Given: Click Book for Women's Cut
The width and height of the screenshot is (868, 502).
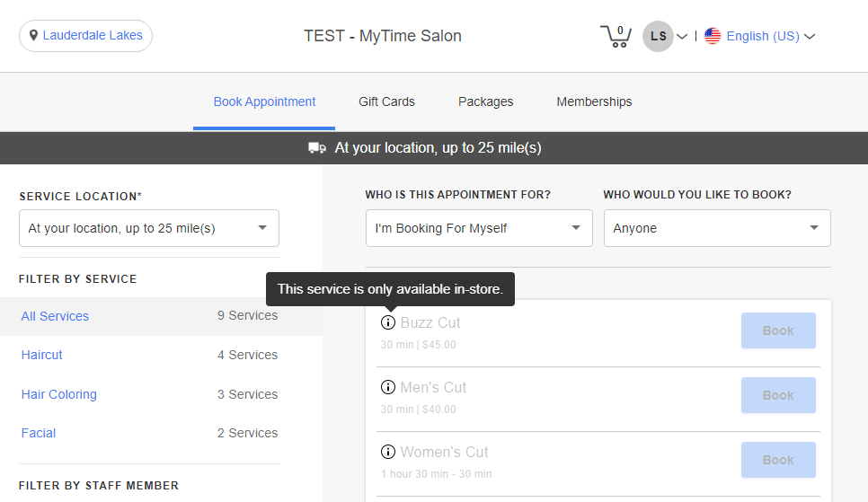Looking at the screenshot, I should click(x=778, y=460).
